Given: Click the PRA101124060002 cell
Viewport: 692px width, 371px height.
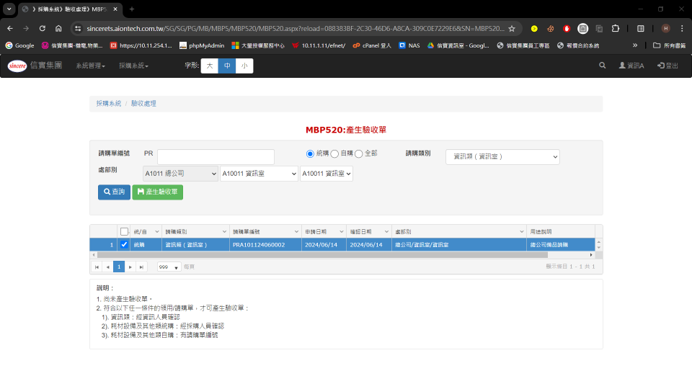Looking at the screenshot, I should tap(265, 244).
